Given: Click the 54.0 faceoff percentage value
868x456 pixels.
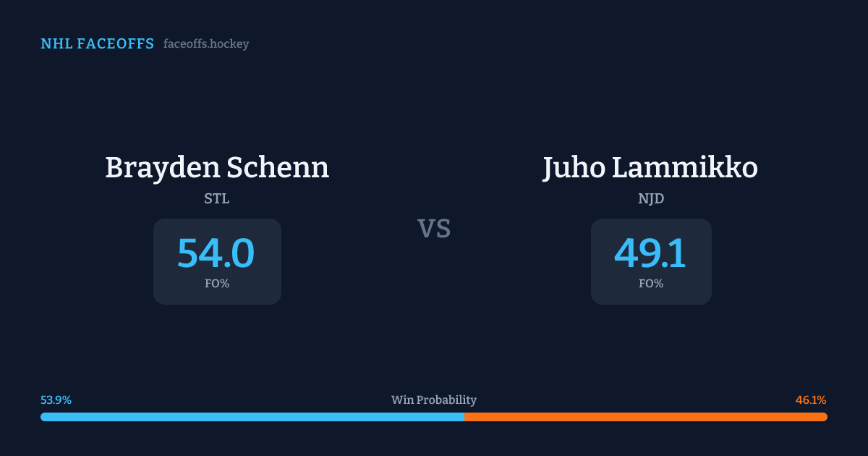Looking at the screenshot, I should (x=216, y=253).
